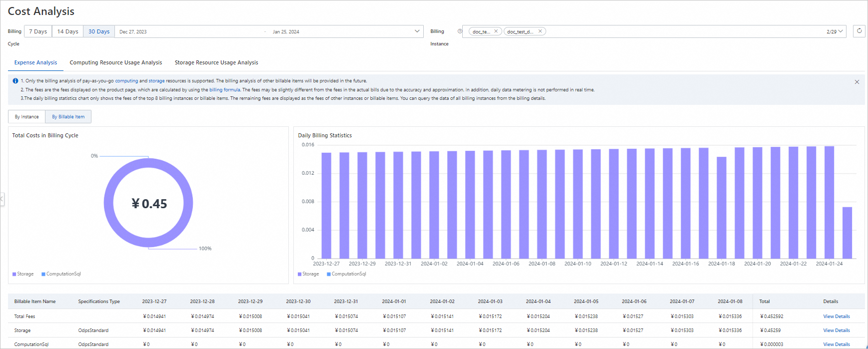
Task: Click the Billing Instance help icon
Action: pyautogui.click(x=460, y=31)
